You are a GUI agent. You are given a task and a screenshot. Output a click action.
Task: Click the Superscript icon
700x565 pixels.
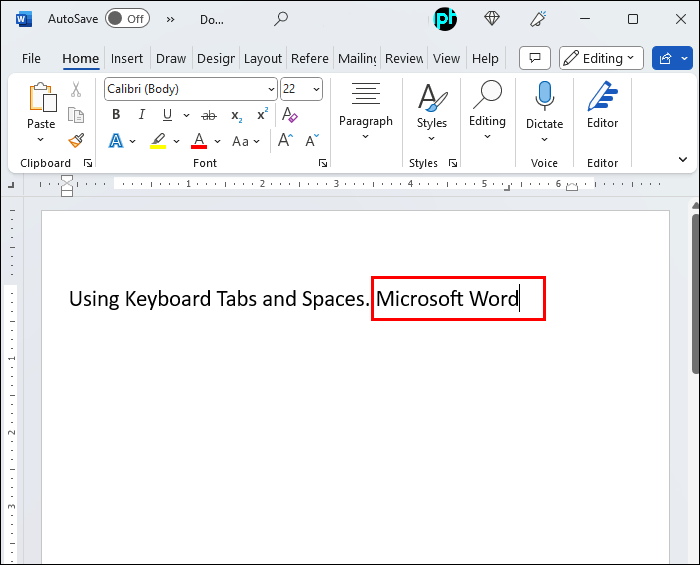coord(262,115)
